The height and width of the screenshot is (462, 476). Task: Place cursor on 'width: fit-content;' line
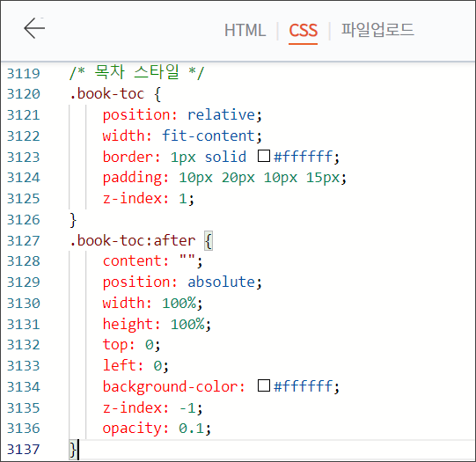[x=182, y=136]
